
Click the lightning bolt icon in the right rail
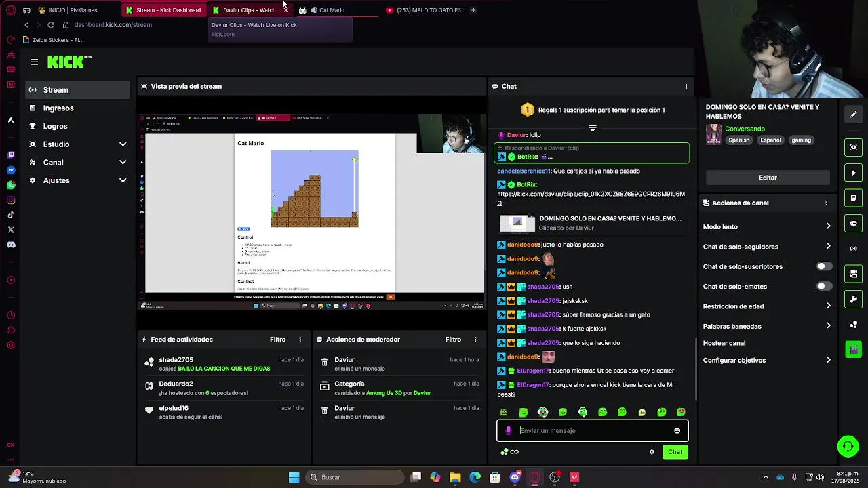coord(853,173)
